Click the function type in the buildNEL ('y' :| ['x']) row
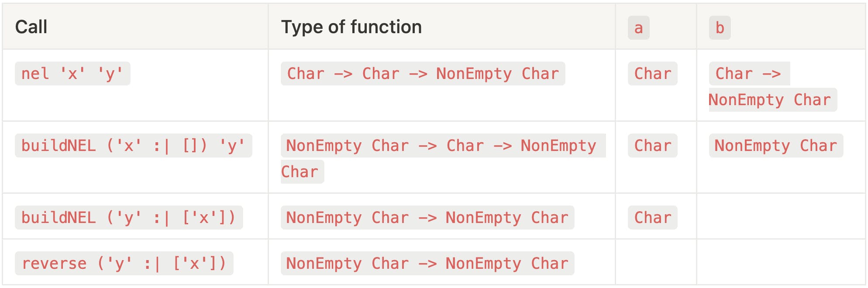The height and width of the screenshot is (288, 868). tap(427, 217)
